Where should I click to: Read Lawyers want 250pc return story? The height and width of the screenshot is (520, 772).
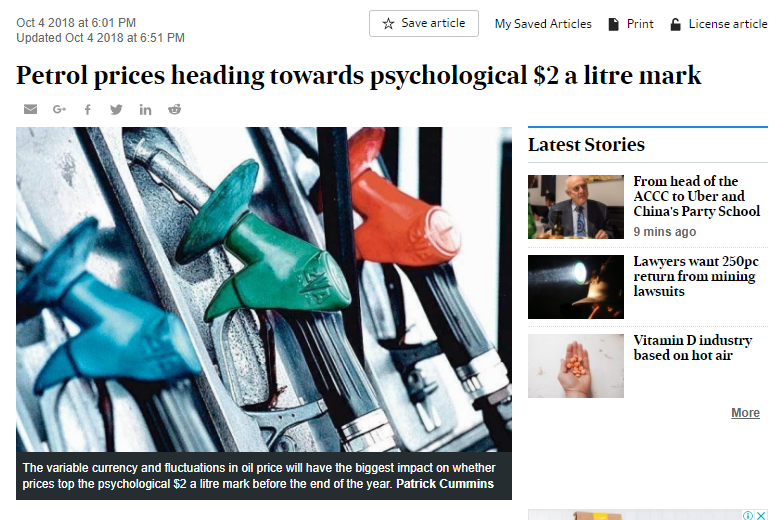[x=694, y=276]
